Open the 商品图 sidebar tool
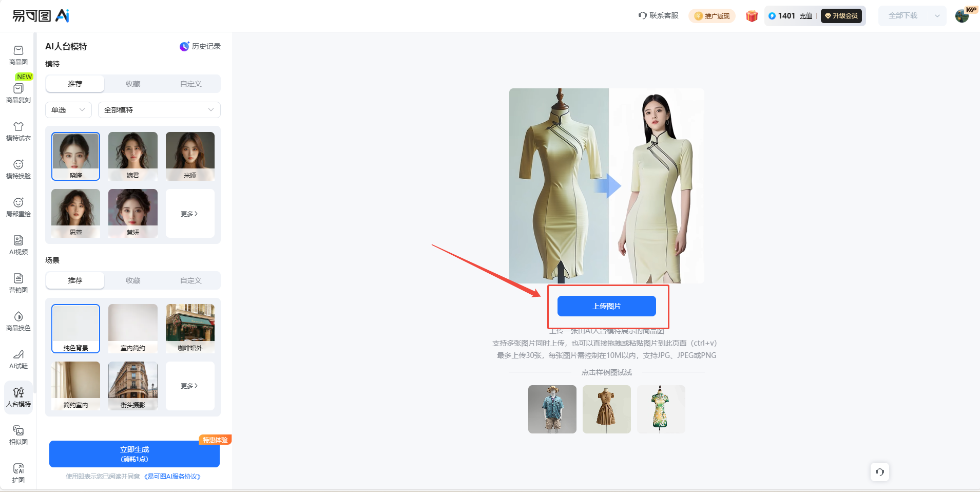This screenshot has height=492, width=980. 18,55
